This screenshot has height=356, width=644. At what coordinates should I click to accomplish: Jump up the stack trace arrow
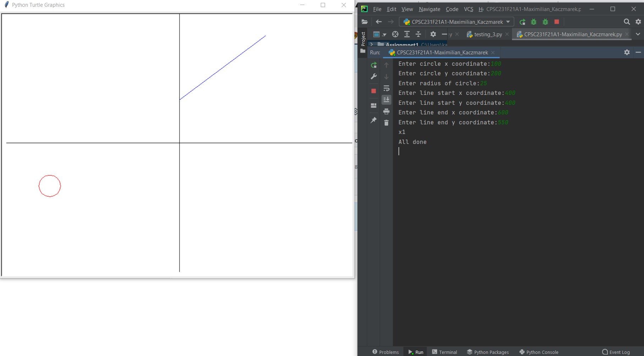coord(386,65)
